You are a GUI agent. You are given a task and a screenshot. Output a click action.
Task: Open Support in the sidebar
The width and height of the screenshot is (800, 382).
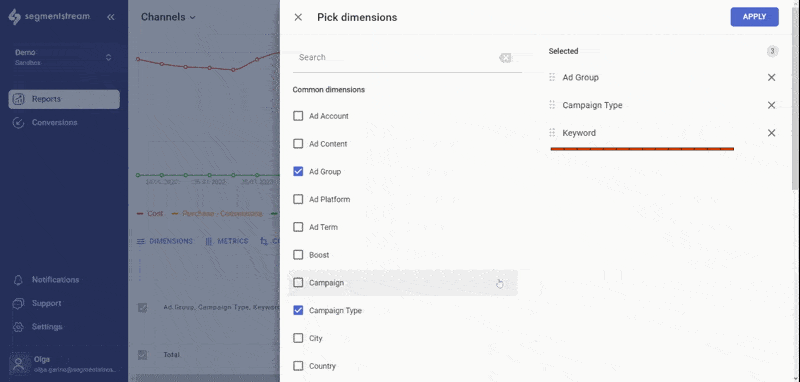46,303
